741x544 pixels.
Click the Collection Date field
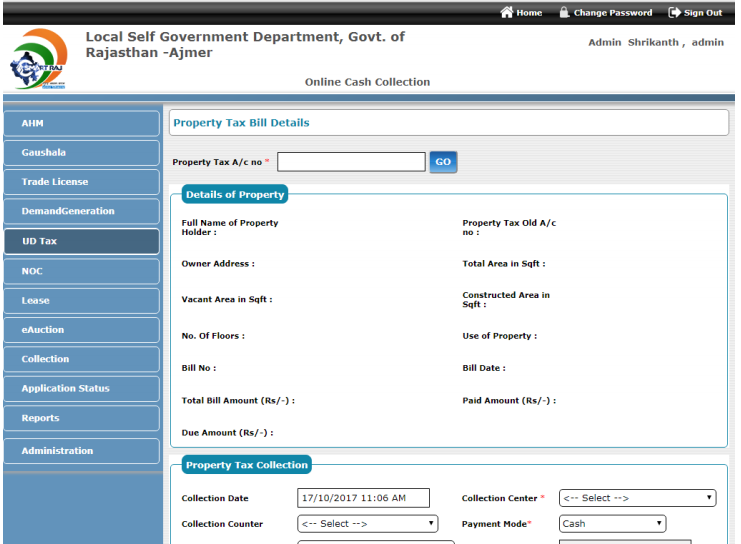pos(363,498)
